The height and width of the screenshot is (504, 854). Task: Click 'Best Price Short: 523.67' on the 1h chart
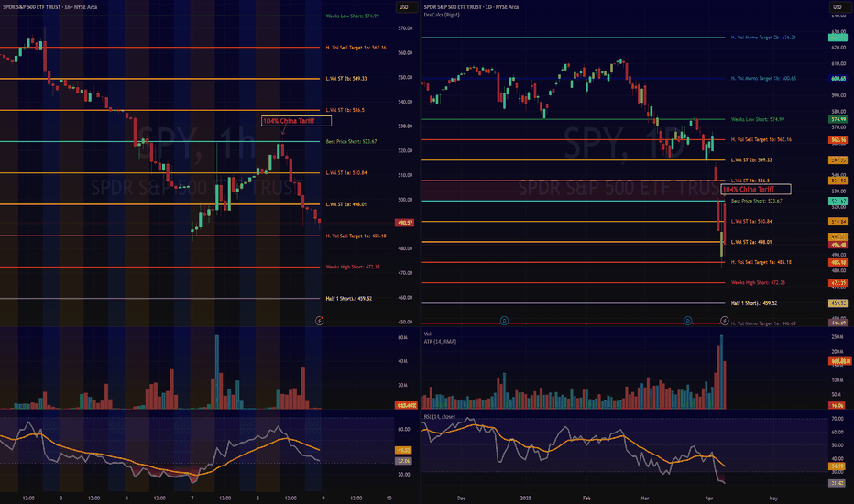(351, 142)
